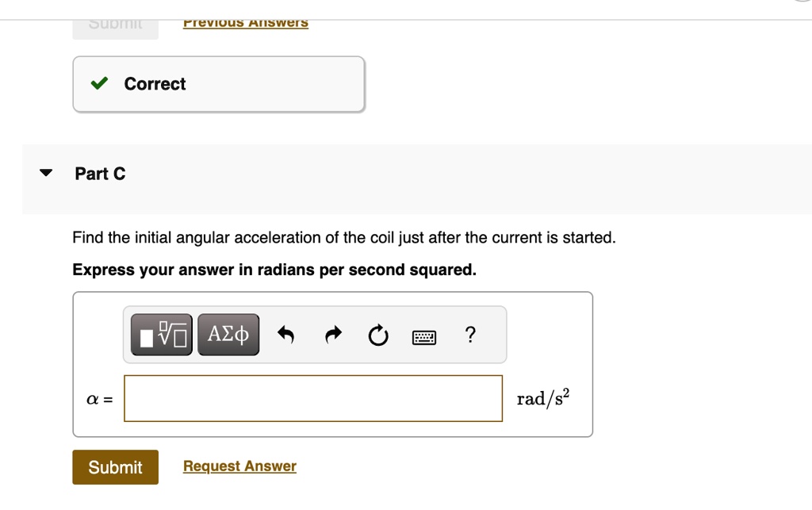This screenshot has height=510, width=812.
Task: Reset the answer with circular arrow icon
Action: (378, 336)
